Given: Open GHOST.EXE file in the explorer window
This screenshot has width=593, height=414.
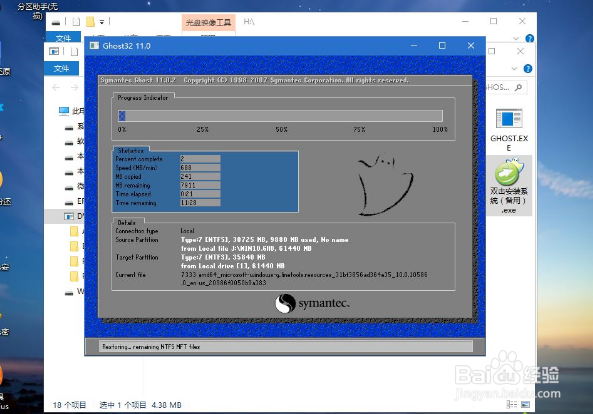Looking at the screenshot, I should pos(509,130).
